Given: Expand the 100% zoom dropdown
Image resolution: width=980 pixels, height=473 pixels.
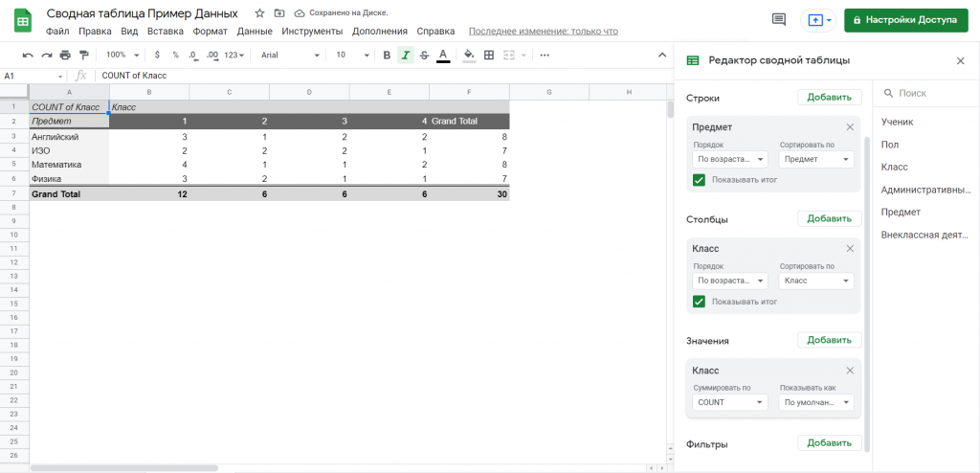Looking at the screenshot, I should [122, 56].
